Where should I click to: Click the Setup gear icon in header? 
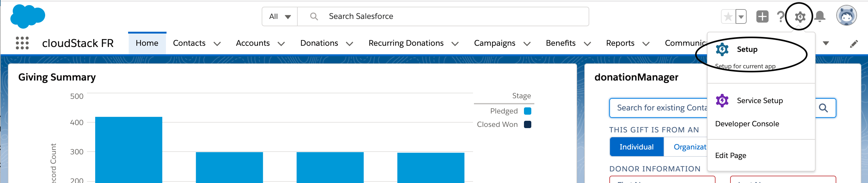pyautogui.click(x=800, y=16)
